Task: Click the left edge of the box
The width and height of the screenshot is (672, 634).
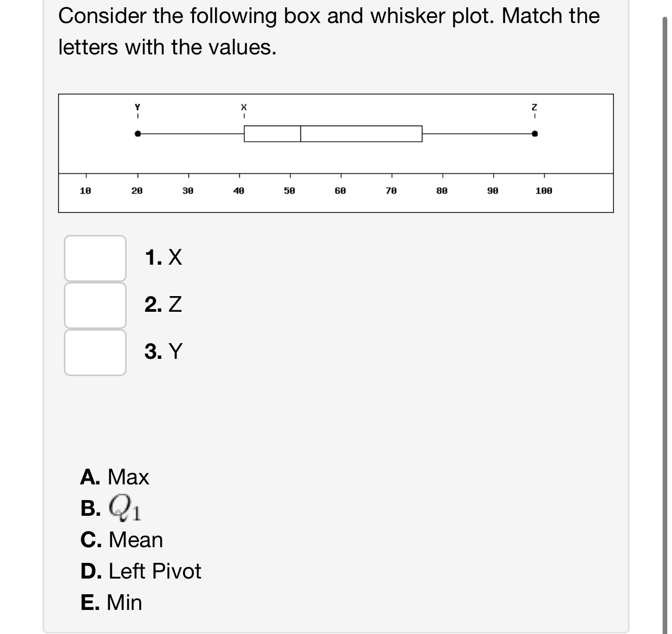Action: click(x=244, y=133)
